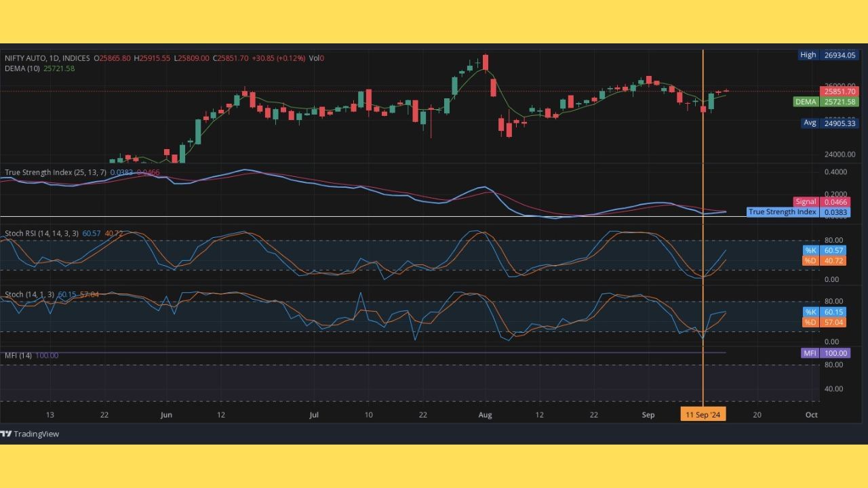This screenshot has height=488, width=868.
Task: Click the Signal 0.0466 axis label
Action: coord(821,202)
